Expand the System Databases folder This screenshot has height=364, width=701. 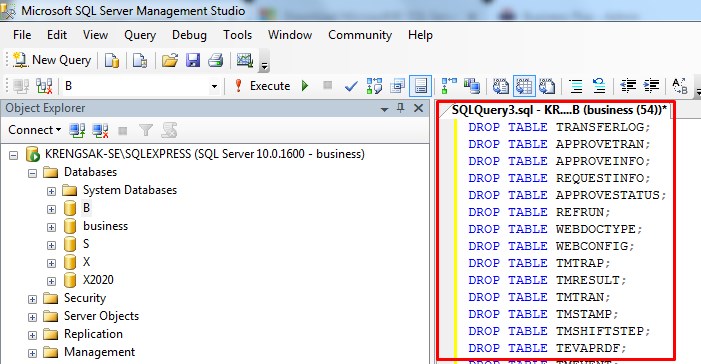[x=51, y=191]
